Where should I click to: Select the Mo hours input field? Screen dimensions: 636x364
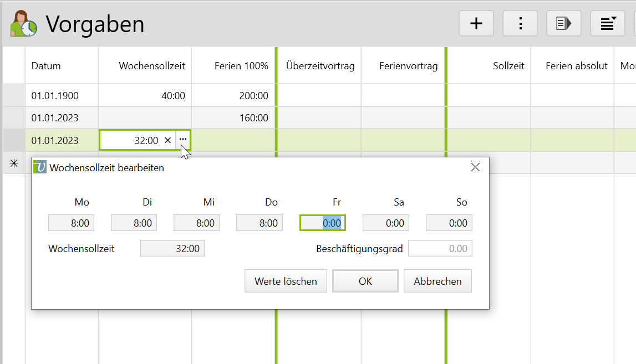pos(71,223)
